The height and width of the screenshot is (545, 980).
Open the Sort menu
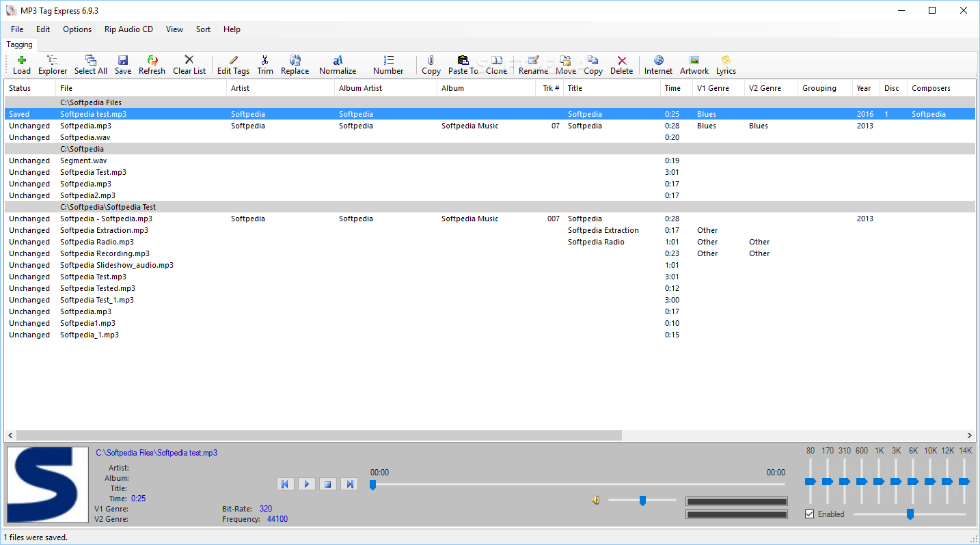(x=203, y=29)
